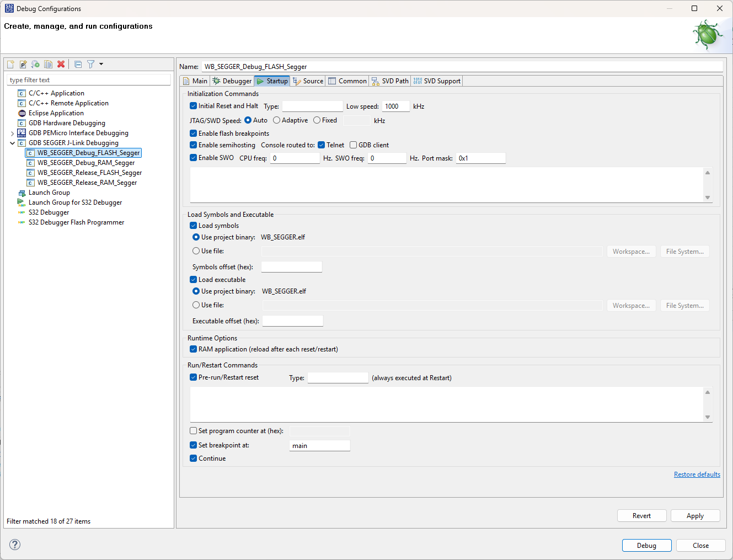This screenshot has height=560, width=733.
Task: Click Restore defaults link
Action: 697,474
